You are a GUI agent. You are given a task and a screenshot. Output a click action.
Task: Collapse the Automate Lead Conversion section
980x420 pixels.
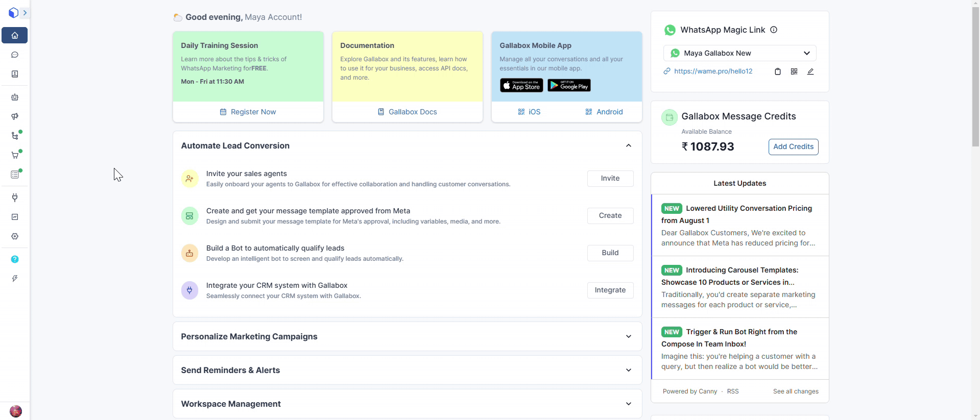pos(628,145)
